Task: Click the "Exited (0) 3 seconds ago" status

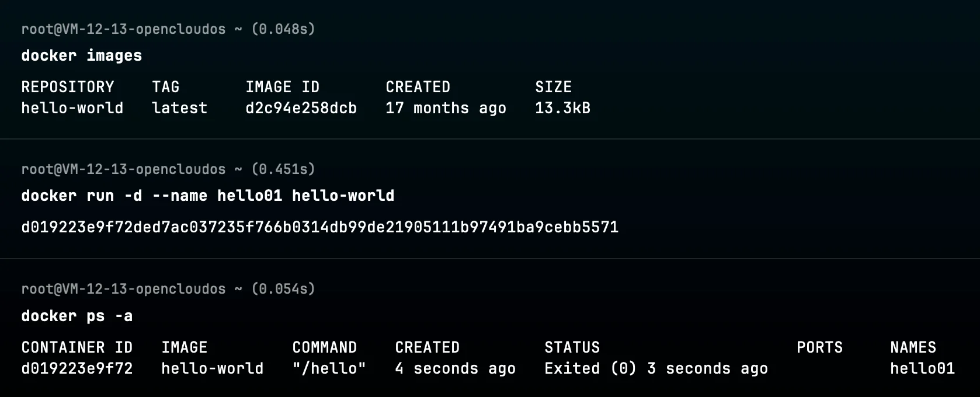Action: pos(656,368)
